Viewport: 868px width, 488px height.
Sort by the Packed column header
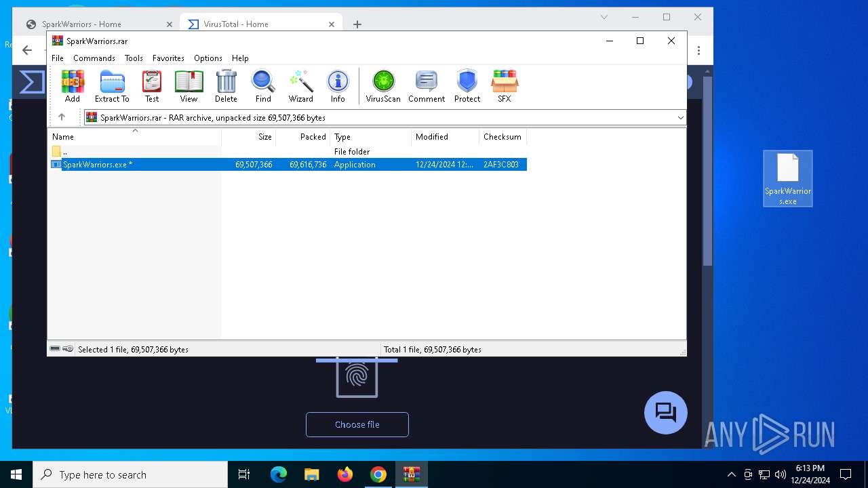click(x=302, y=137)
